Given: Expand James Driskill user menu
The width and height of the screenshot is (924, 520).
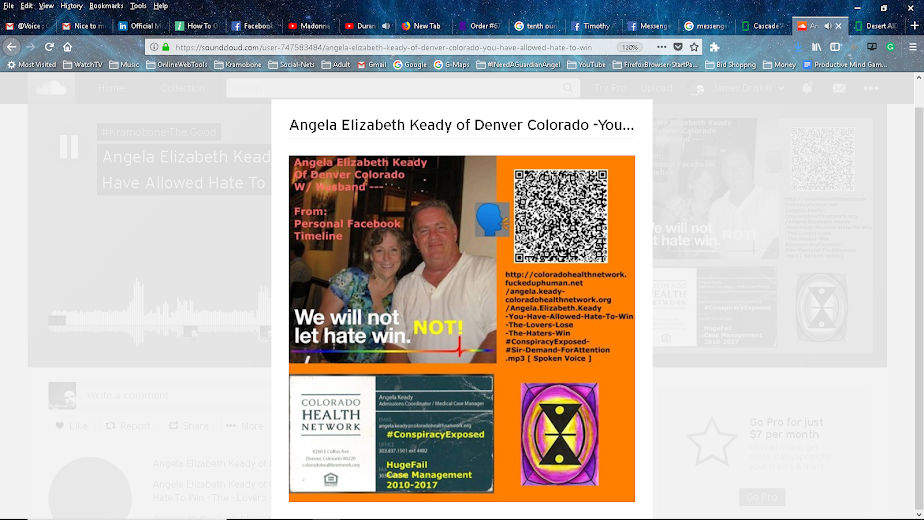Looking at the screenshot, I should point(737,88).
